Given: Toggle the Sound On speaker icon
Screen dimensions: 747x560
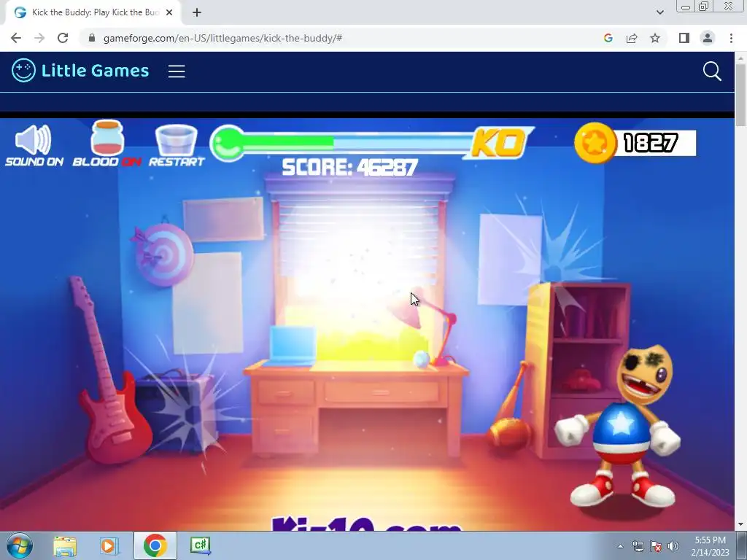Looking at the screenshot, I should point(34,140).
